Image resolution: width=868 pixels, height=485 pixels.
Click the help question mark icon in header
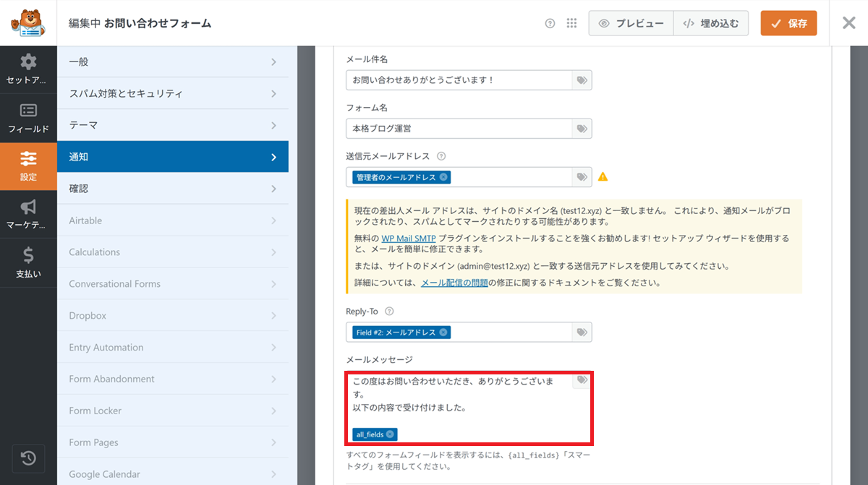pos(550,23)
